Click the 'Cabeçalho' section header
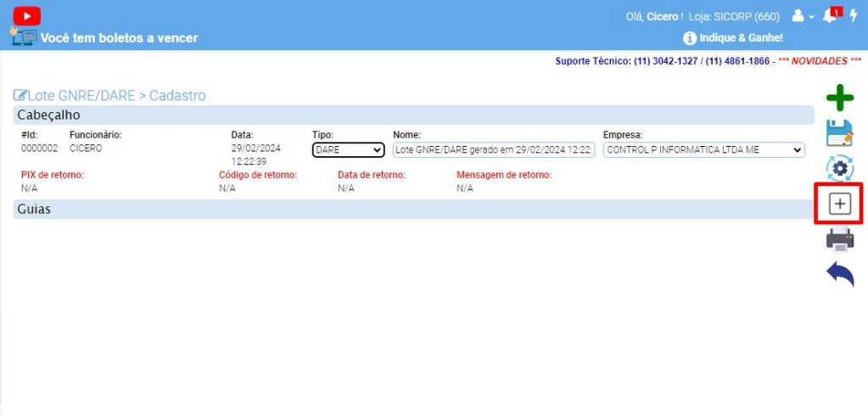This screenshot has width=868, height=416. [413, 115]
